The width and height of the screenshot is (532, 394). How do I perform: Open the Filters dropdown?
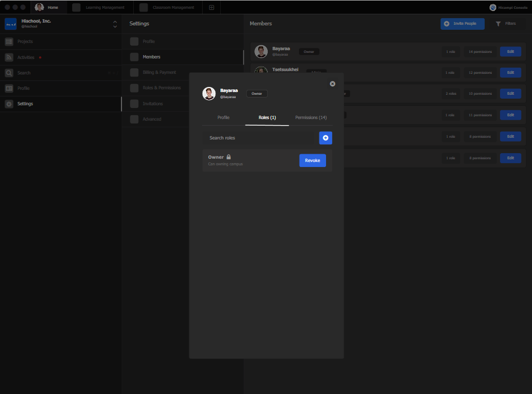click(x=505, y=24)
